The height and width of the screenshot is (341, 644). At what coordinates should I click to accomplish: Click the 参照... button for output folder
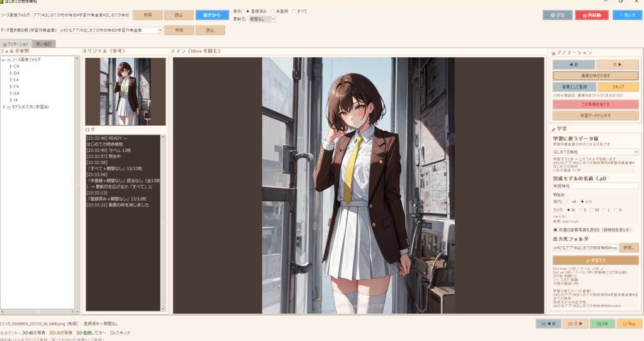pos(629,248)
